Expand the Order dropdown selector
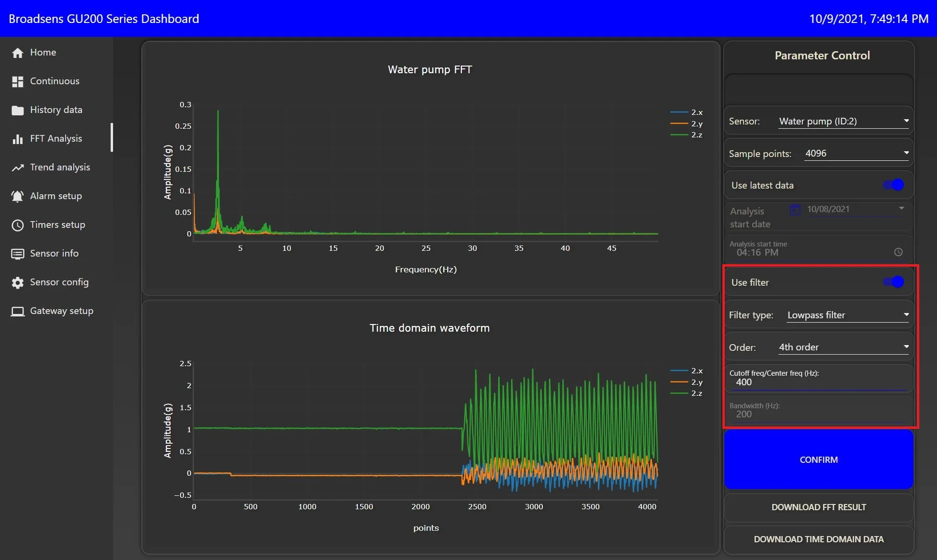Viewport: 937px width, 560px height. click(904, 347)
